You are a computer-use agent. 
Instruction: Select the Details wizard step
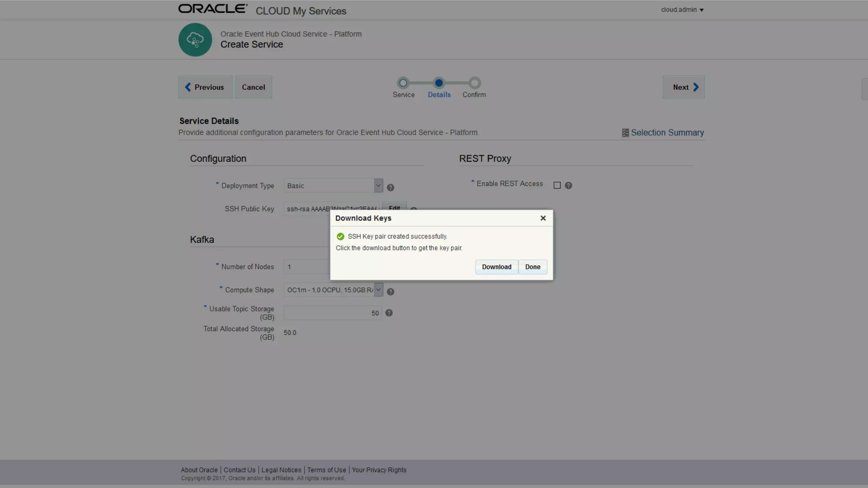[x=439, y=83]
